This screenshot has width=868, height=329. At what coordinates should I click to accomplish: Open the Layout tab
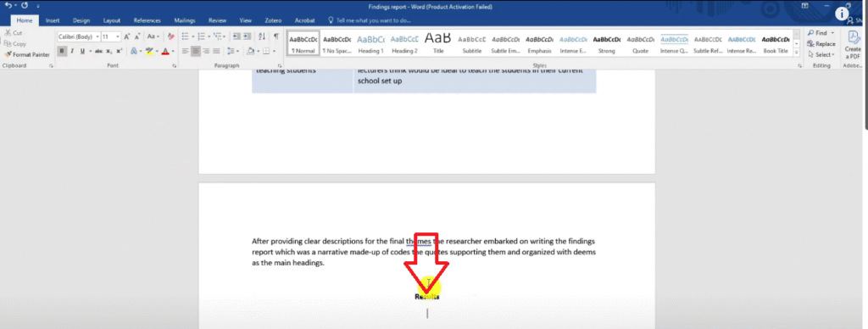pos(111,20)
